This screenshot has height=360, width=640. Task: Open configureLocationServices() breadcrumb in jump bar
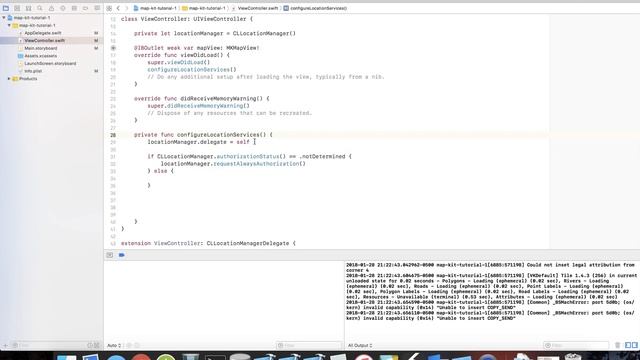tap(316, 8)
